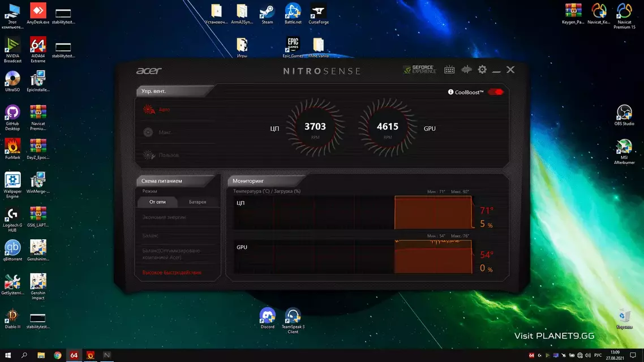Select the AIDA64 Extreme desktop icon
Screen dimensions: 644x362
click(x=38, y=50)
